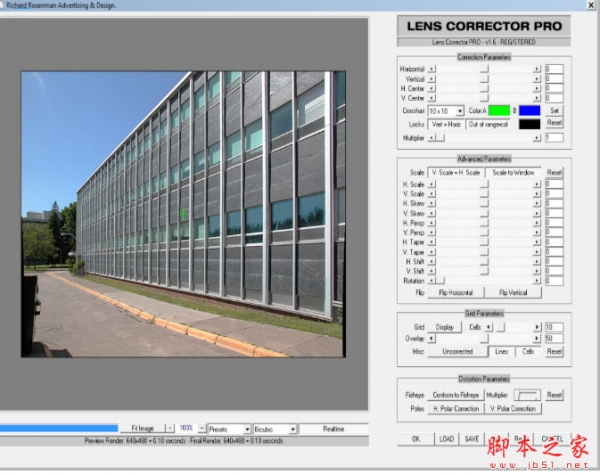Open the Bicubic interpolation dropdown
The height and width of the screenshot is (475, 600).
[275, 429]
